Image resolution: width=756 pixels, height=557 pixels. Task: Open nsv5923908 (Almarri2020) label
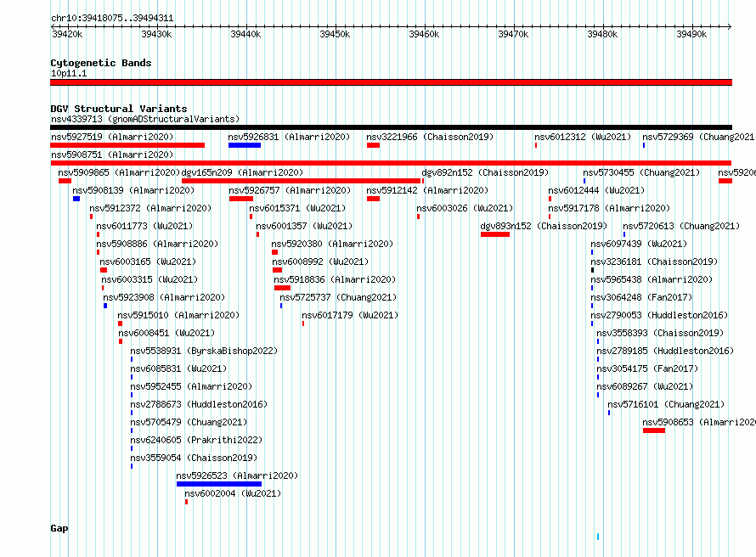click(164, 297)
